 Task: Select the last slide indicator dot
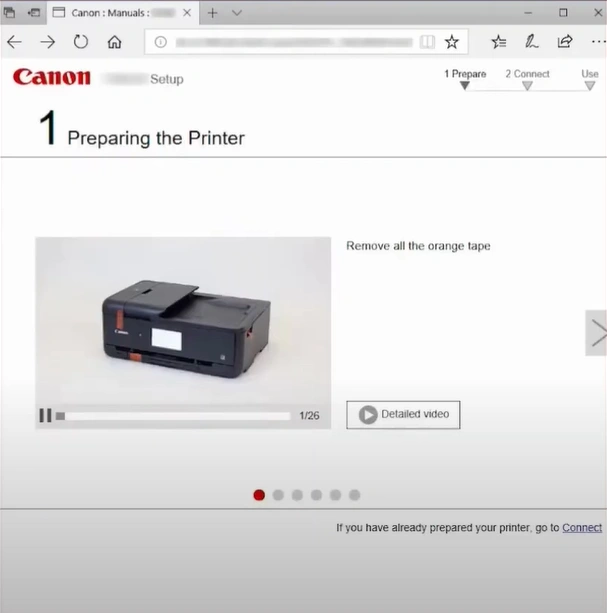(x=354, y=494)
